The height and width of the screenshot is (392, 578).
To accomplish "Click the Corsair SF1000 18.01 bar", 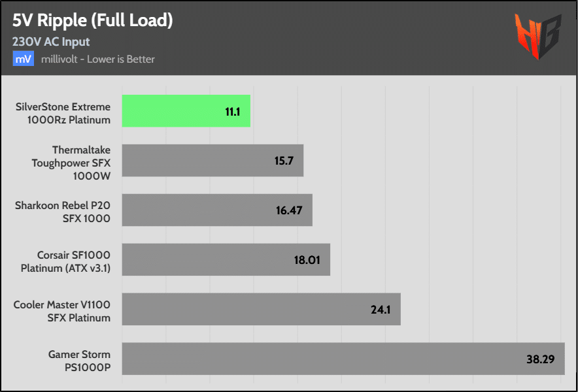I will [x=226, y=259].
